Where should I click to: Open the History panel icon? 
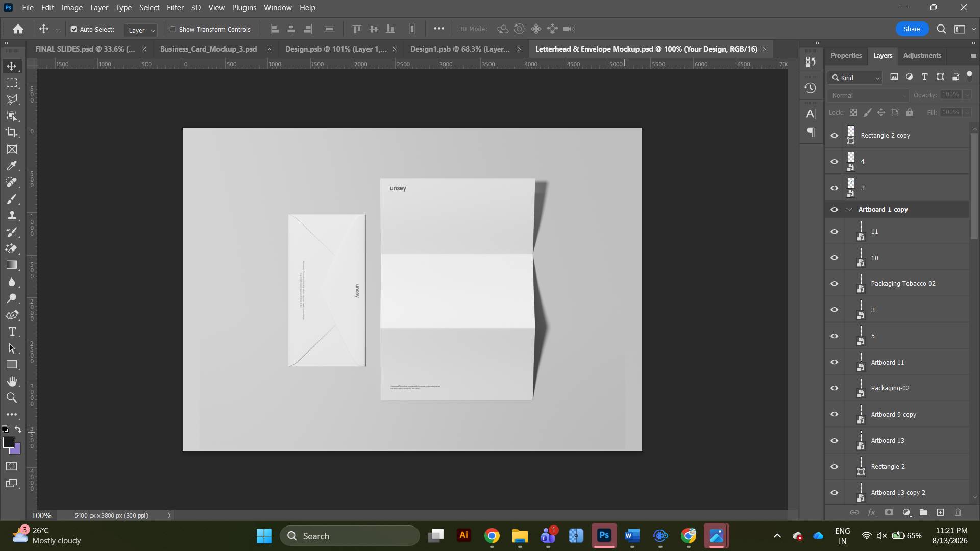click(810, 88)
